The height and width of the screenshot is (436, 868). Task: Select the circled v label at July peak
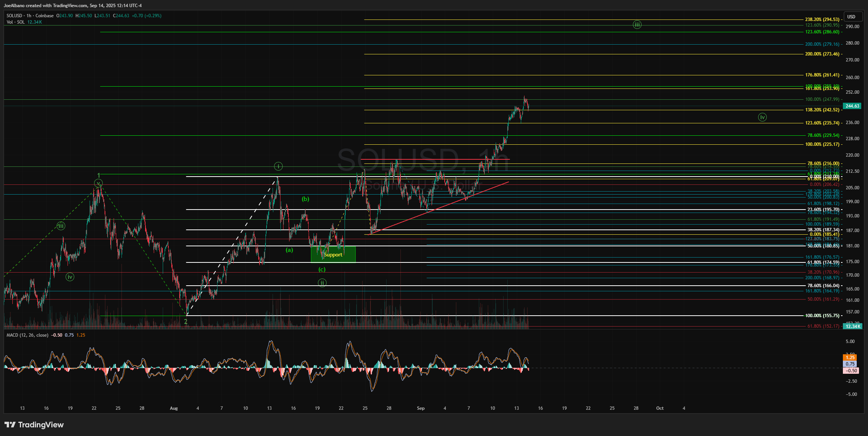pos(98,183)
